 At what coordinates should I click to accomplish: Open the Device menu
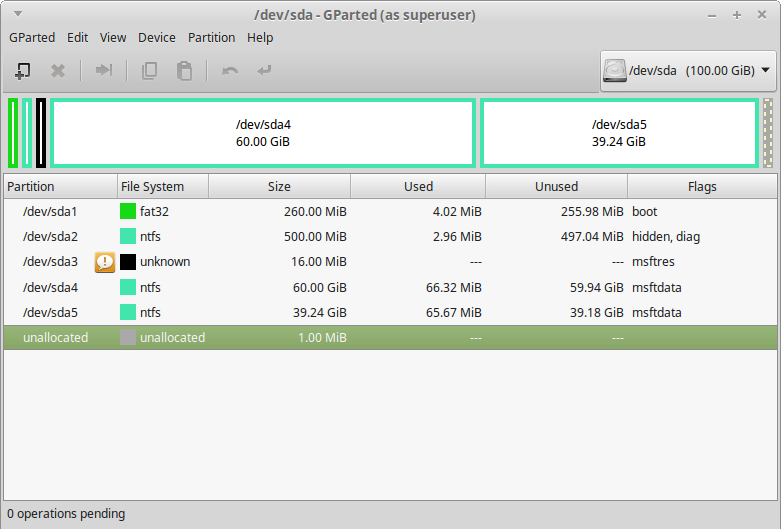pos(156,38)
